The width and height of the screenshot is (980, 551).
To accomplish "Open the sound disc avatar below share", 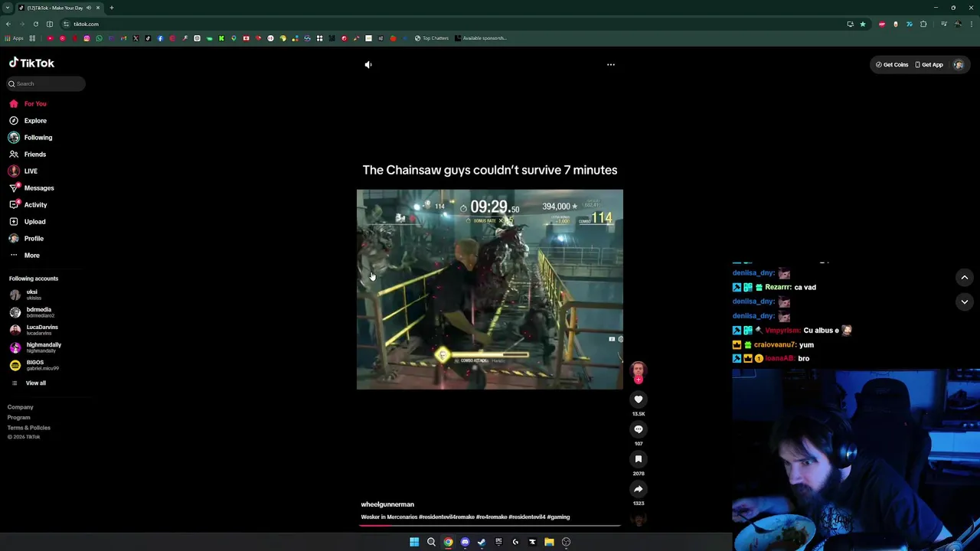I will (639, 520).
